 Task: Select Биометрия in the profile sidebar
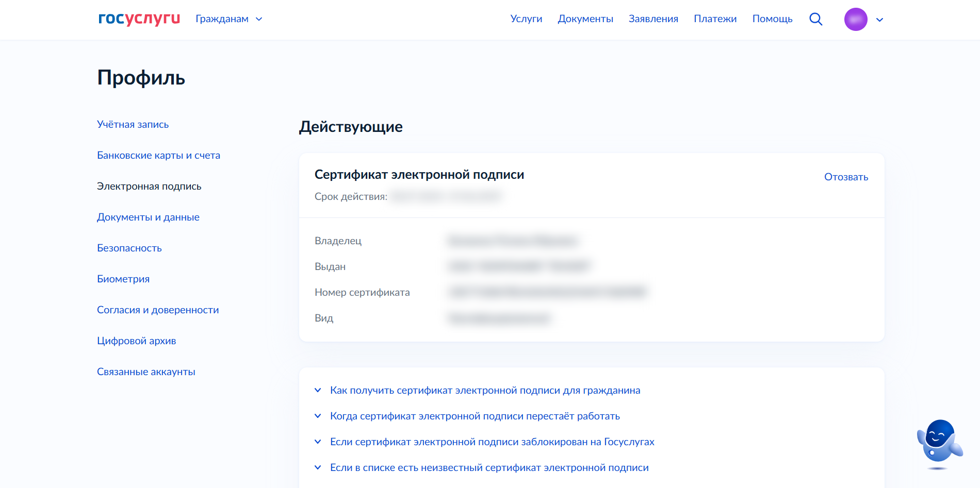[x=123, y=279]
